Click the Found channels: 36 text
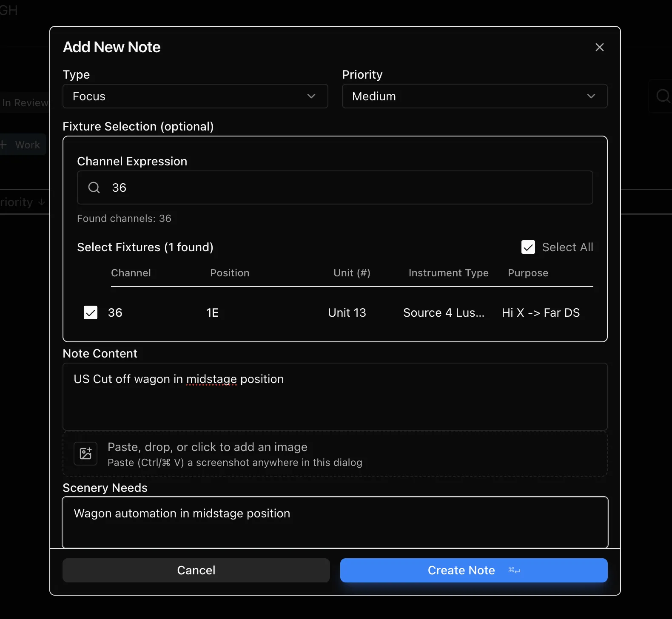 (x=124, y=219)
